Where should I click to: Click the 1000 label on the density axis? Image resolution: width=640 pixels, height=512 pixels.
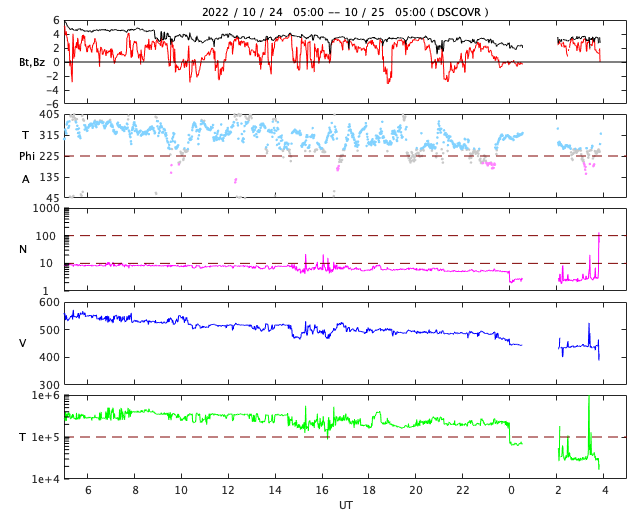point(46,209)
